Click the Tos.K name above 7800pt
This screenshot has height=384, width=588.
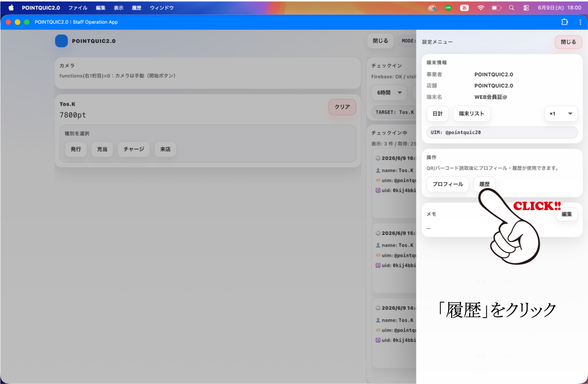pyautogui.click(x=67, y=104)
